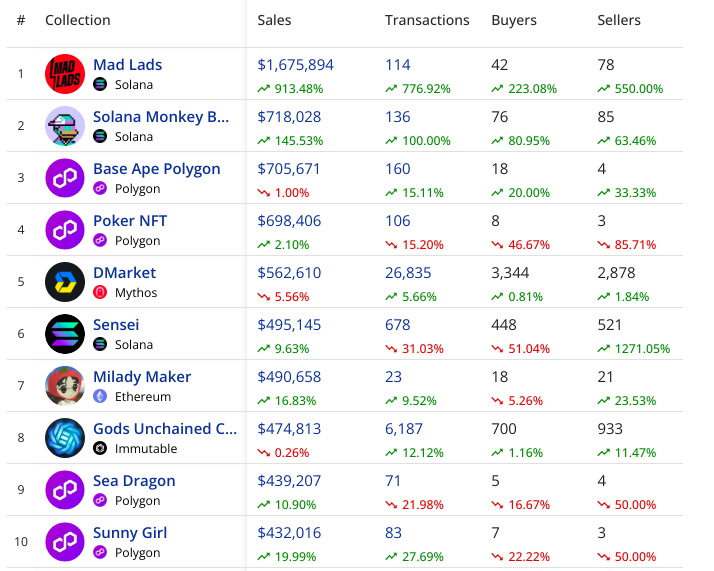Open the Mad Lads collection link
Viewport: 714px width, 571px height.
(x=128, y=65)
